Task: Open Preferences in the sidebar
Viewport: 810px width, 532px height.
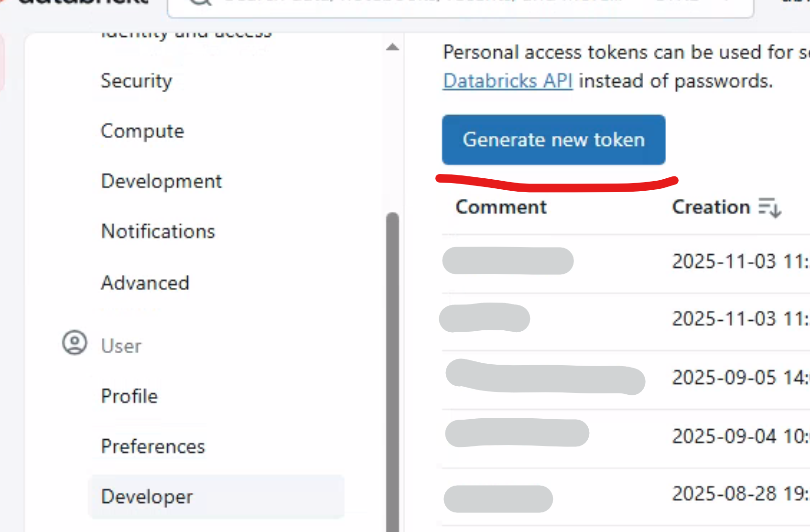Action: click(152, 446)
